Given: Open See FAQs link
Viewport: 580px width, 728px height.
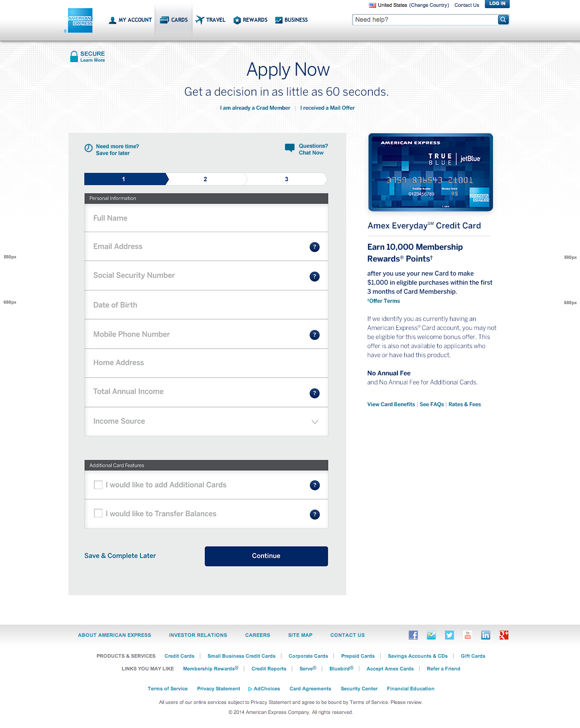Looking at the screenshot, I should [432, 404].
